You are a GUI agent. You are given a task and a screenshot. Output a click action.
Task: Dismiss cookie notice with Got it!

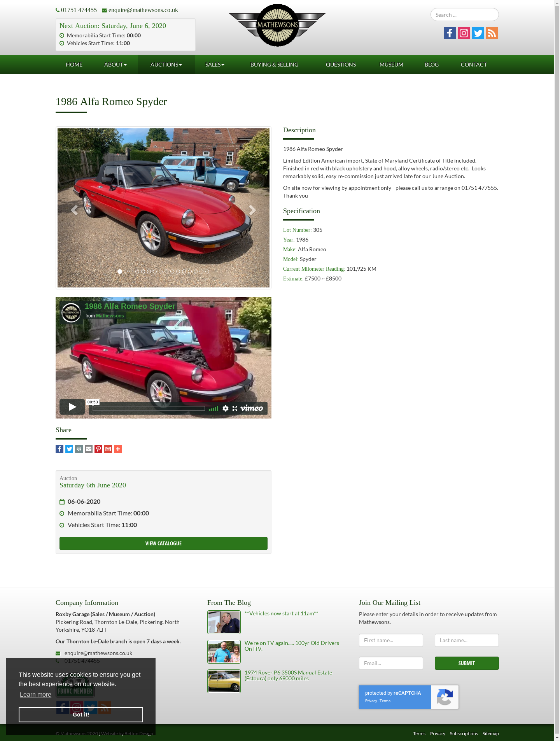coord(81,715)
